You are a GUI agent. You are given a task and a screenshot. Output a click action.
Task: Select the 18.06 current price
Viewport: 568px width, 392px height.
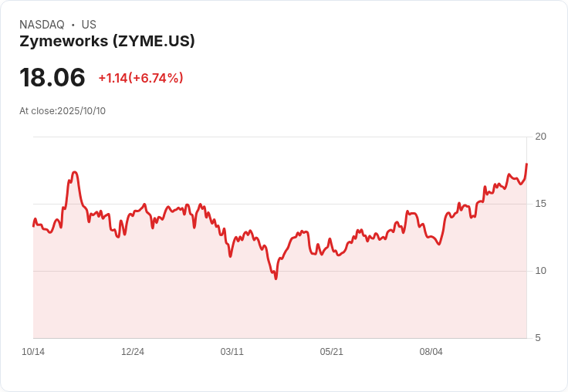52,77
